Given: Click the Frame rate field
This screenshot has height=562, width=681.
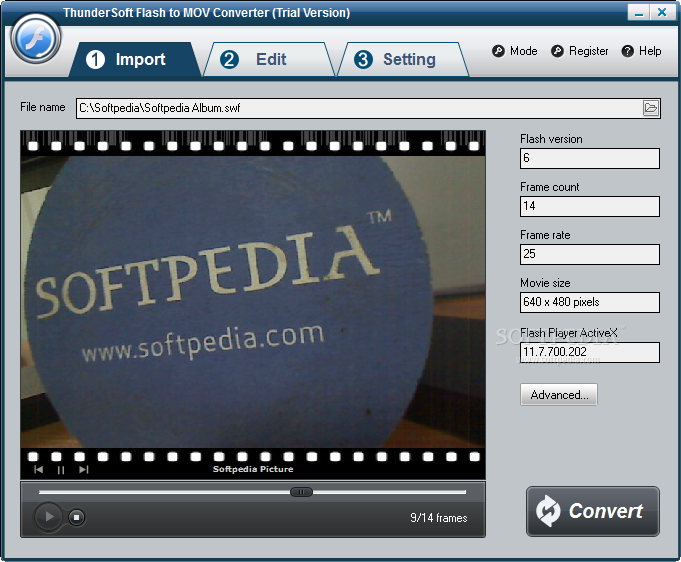Looking at the screenshot, I should 590,255.
